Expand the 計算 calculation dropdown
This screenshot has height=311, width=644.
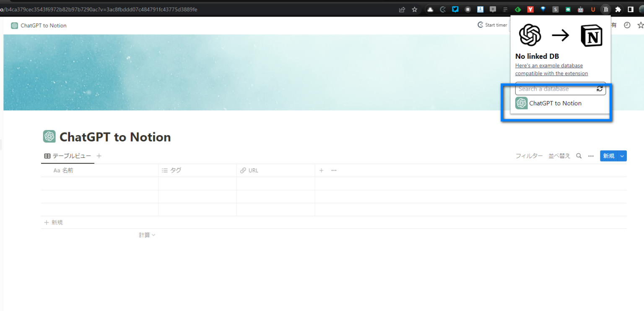[147, 235]
